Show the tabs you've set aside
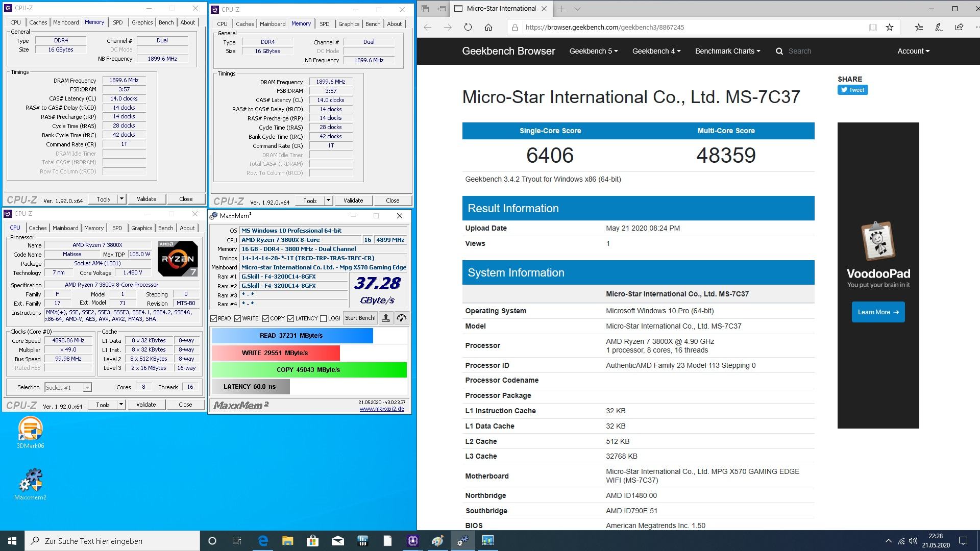The height and width of the screenshot is (551, 980). [425, 9]
